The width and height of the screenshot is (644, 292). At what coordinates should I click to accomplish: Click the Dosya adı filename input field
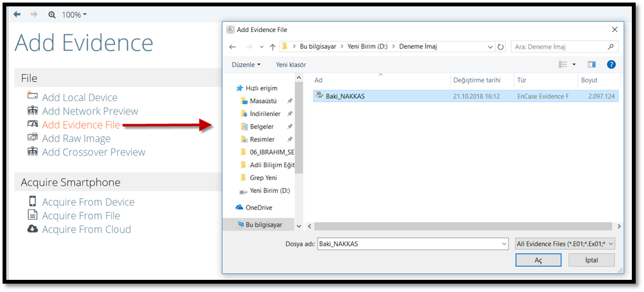(408, 244)
